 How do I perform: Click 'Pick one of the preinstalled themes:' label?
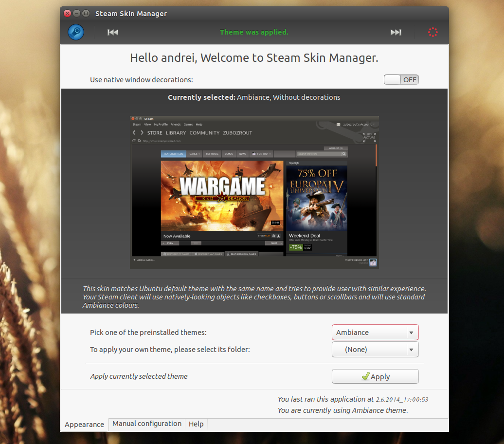[x=148, y=333]
